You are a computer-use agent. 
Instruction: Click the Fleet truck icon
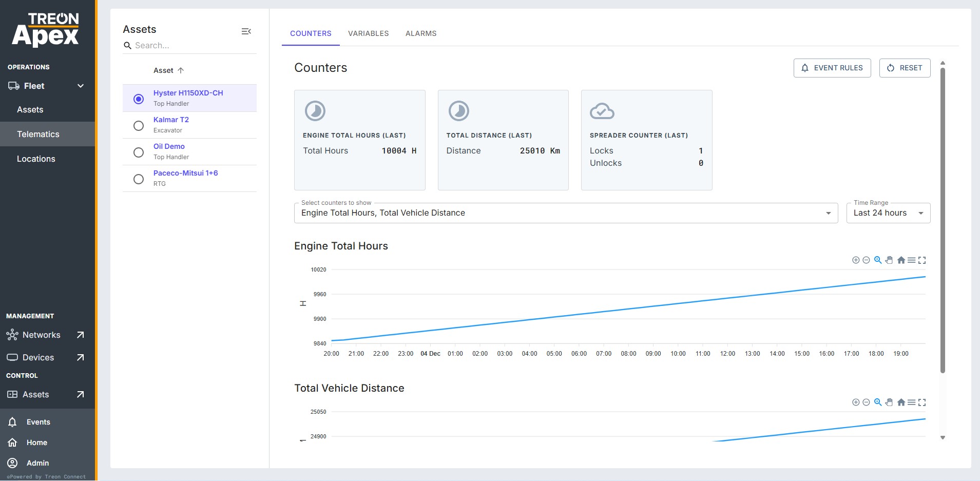pyautogui.click(x=13, y=86)
